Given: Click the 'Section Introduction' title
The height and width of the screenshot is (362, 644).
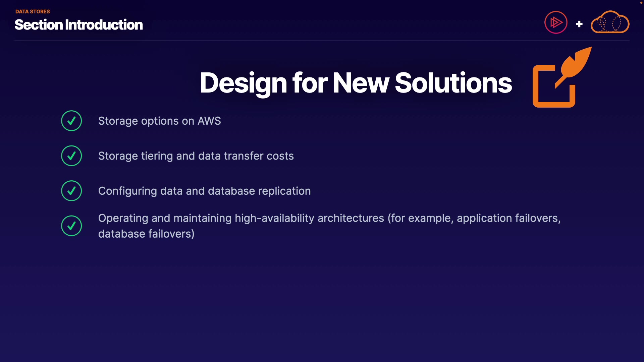Looking at the screenshot, I should click(x=78, y=25).
